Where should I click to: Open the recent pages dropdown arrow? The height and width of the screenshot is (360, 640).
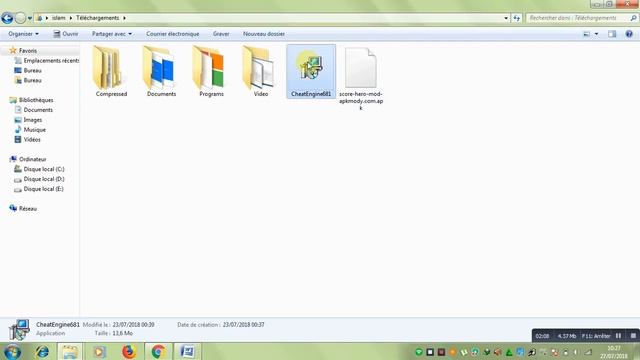29,18
